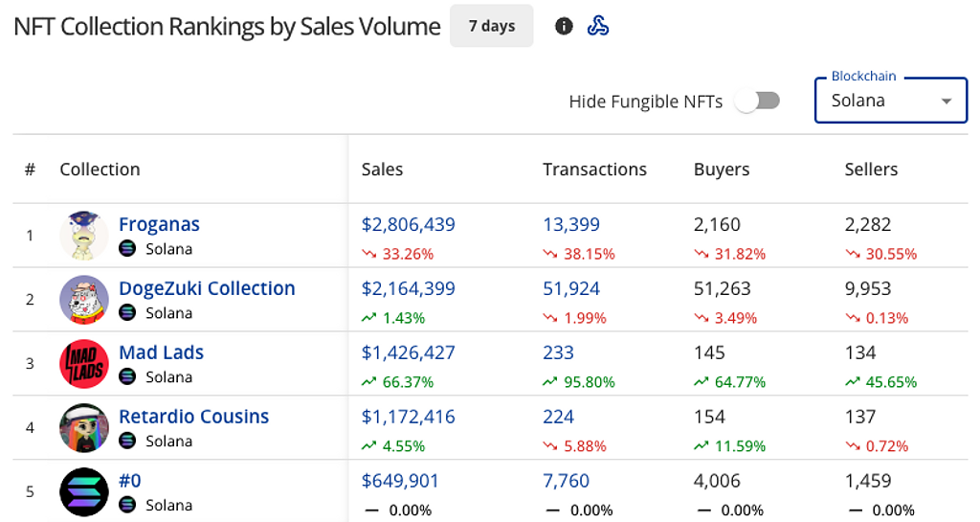Click the Buyers column header
Screen dimensions: 980x522
tap(721, 170)
